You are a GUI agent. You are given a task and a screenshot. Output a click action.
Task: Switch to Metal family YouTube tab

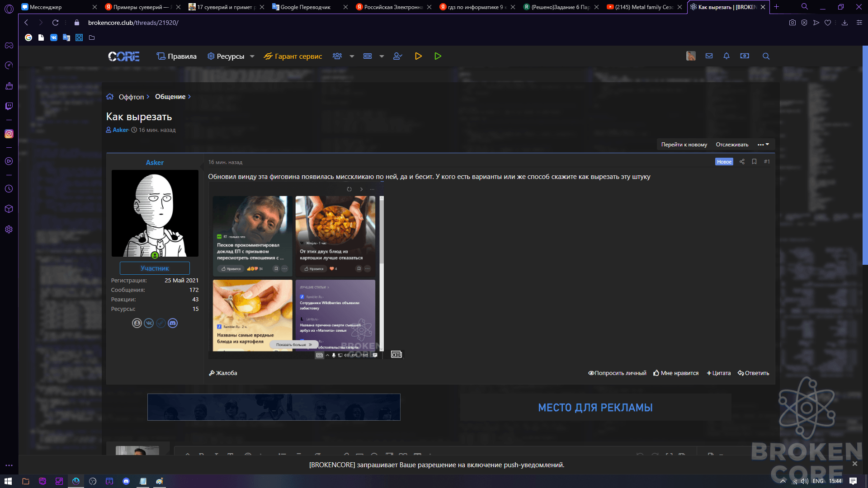point(644,7)
